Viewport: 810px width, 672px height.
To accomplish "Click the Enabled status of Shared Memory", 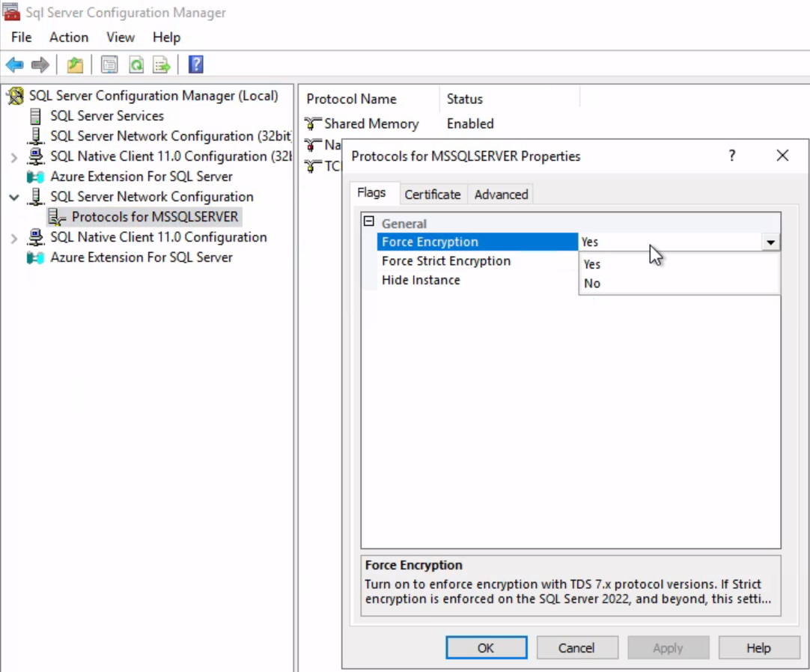I will tap(470, 124).
